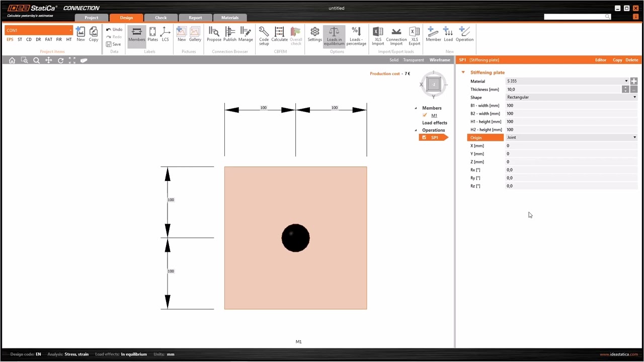The image size is (644, 362).
Task: Collapse the Operations tree node
Action: point(416,130)
